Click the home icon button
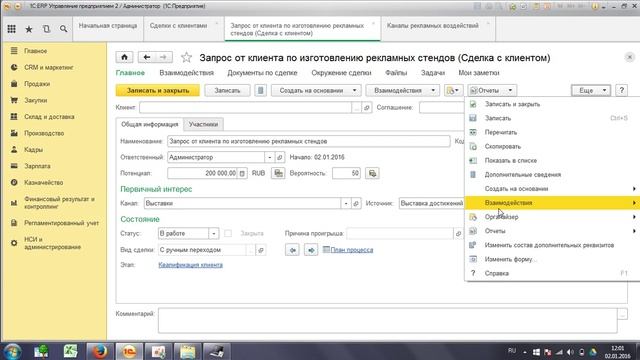This screenshot has height=360, width=640. pyautogui.click(x=124, y=57)
